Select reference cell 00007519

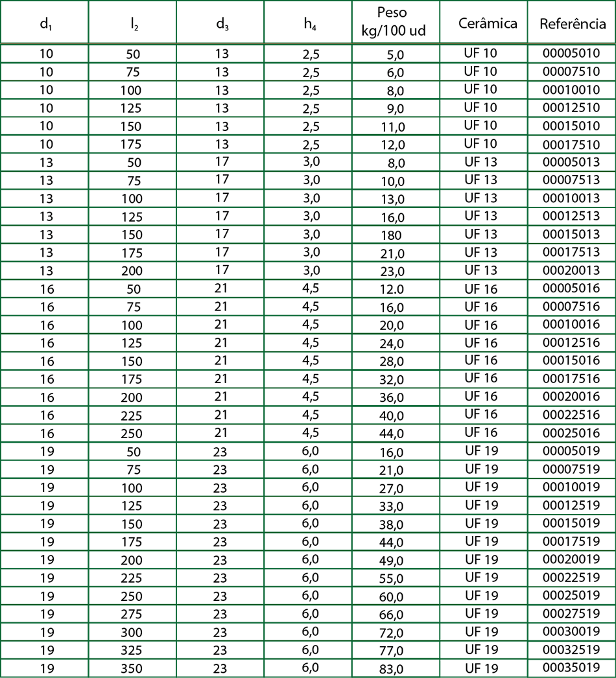tap(571, 469)
